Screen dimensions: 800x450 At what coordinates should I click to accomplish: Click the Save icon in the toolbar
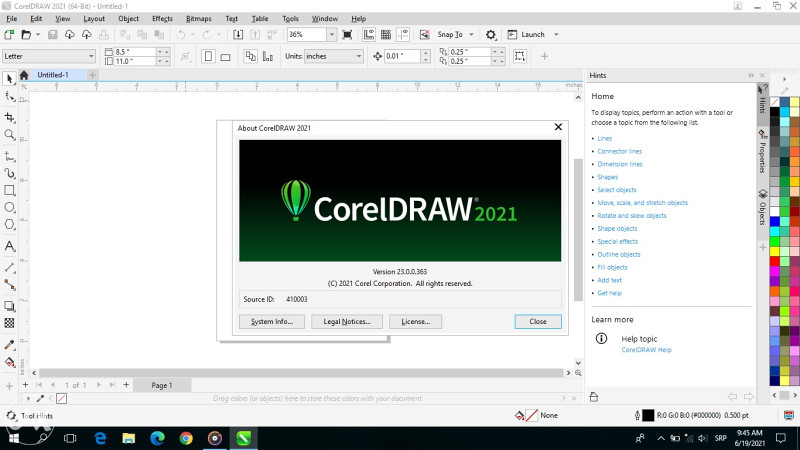pos(52,34)
